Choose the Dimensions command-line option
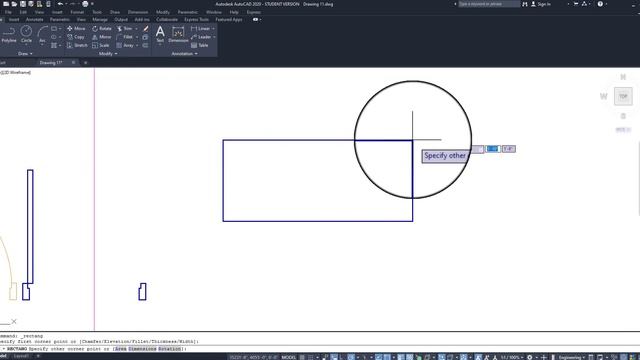This screenshot has width=640, height=360. (142, 349)
